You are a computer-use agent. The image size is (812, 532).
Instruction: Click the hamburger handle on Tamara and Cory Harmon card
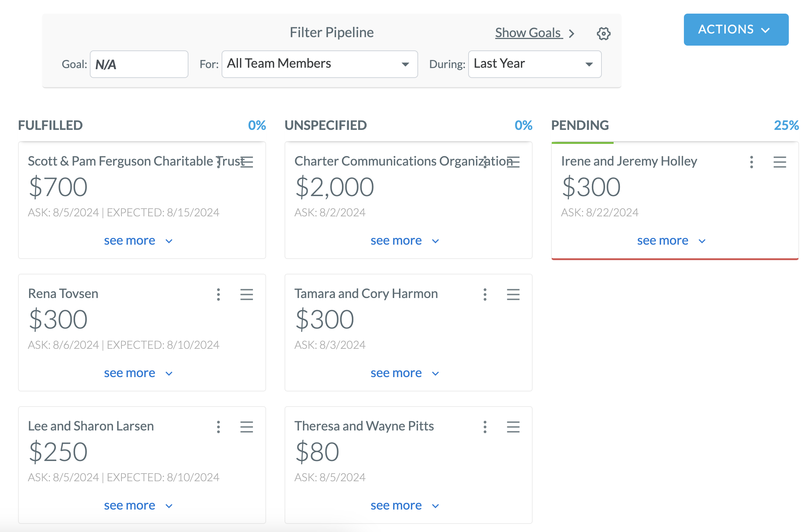[x=513, y=294]
